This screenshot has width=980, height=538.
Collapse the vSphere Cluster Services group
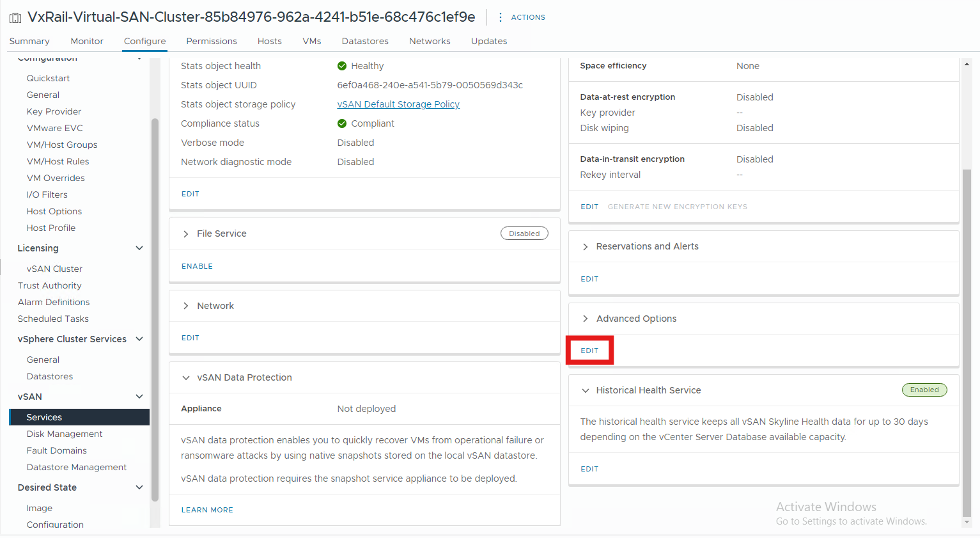pyautogui.click(x=139, y=339)
